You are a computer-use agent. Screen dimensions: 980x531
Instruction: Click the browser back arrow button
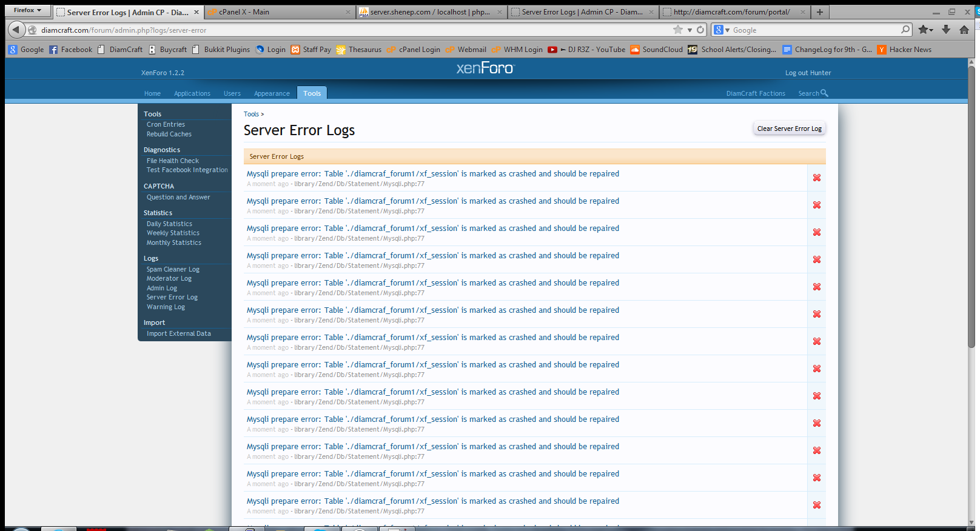(16, 30)
